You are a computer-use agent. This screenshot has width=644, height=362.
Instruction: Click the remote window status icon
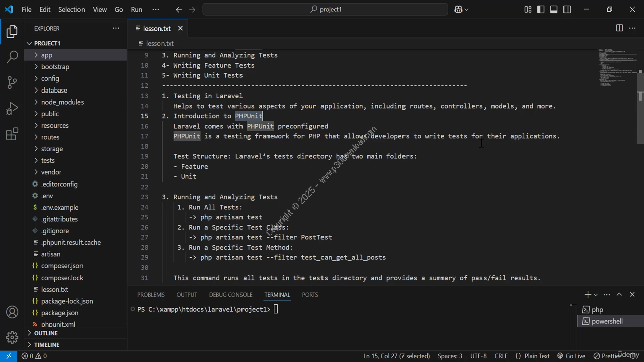9,356
